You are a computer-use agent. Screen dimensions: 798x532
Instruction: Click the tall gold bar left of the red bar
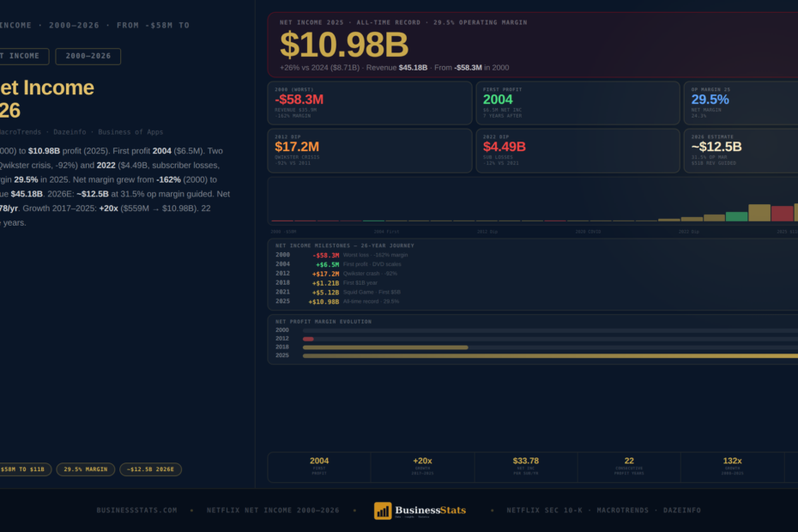(x=759, y=213)
